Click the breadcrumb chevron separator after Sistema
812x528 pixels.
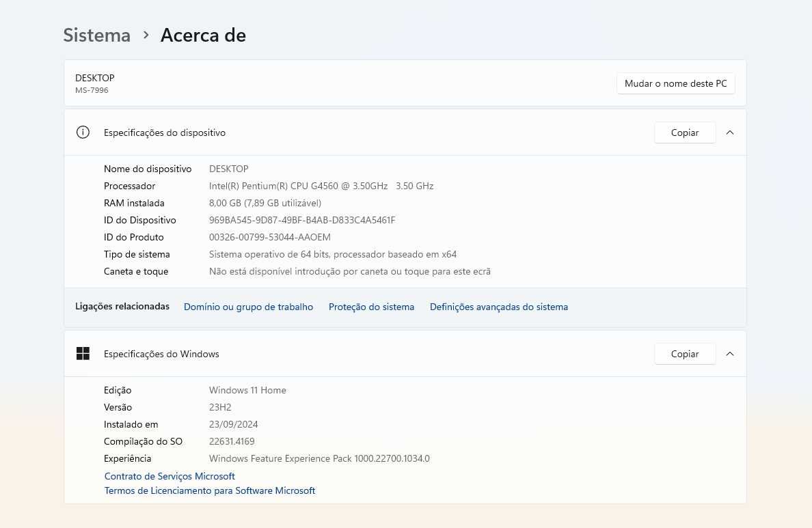tap(146, 36)
